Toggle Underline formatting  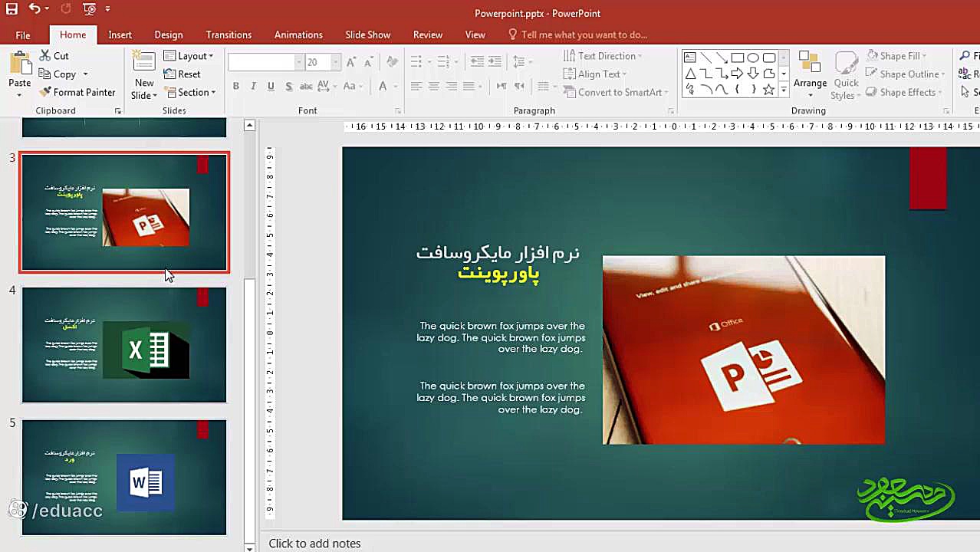[271, 86]
